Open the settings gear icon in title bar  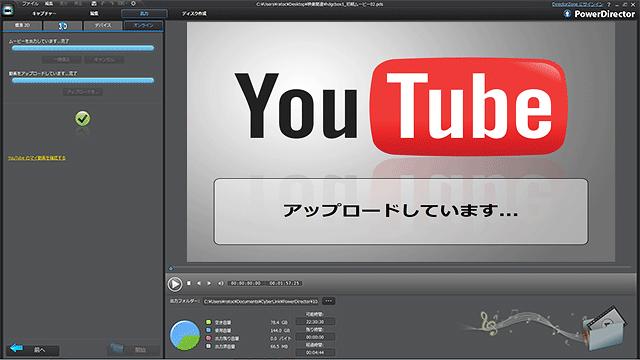133,4
